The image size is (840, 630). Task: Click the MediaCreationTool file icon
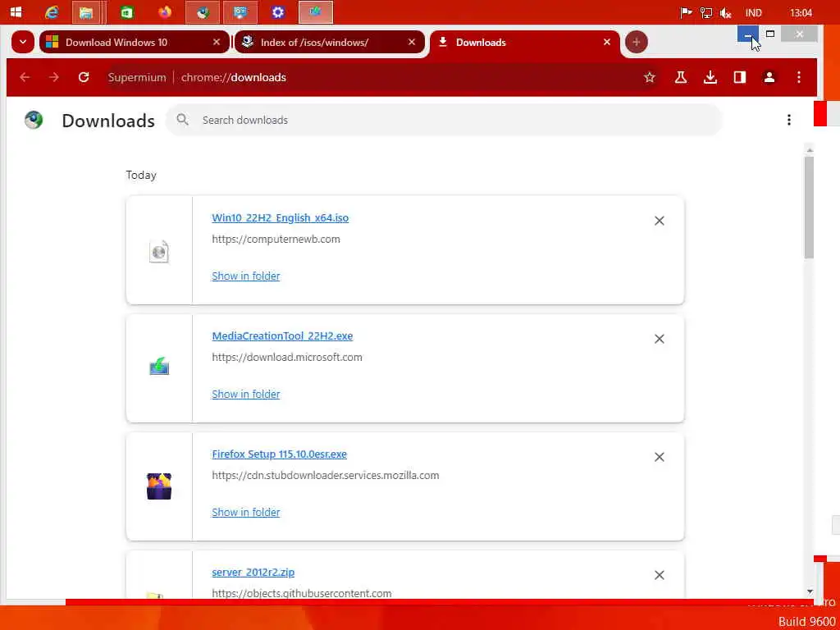click(159, 367)
